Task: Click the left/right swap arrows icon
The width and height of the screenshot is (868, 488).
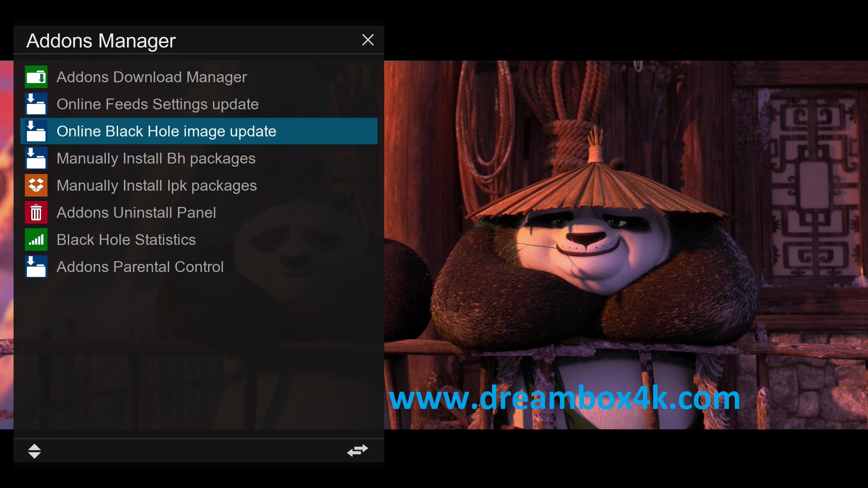Action: 358,450
